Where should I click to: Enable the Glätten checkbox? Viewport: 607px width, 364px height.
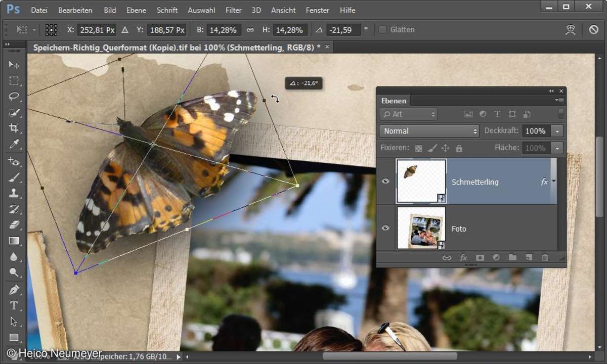[x=382, y=30]
